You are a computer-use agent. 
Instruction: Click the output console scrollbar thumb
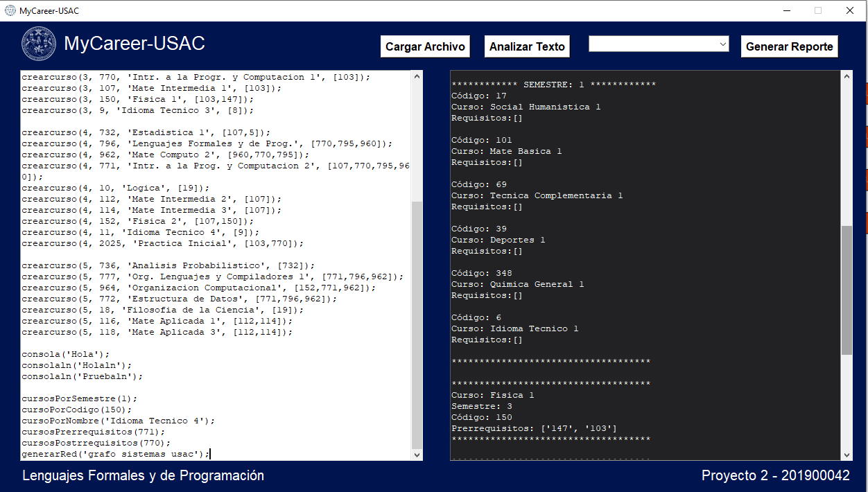[x=847, y=290]
